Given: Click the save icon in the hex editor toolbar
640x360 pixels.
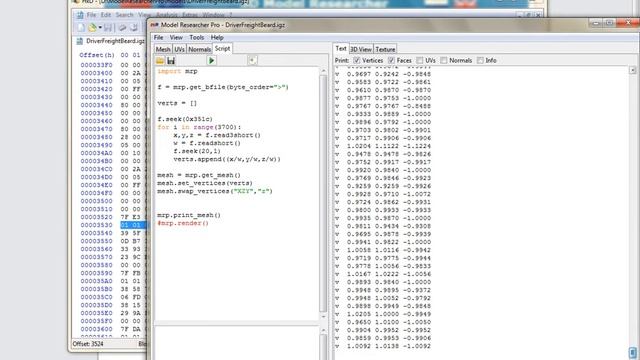Looking at the screenshot, I should (108, 27).
